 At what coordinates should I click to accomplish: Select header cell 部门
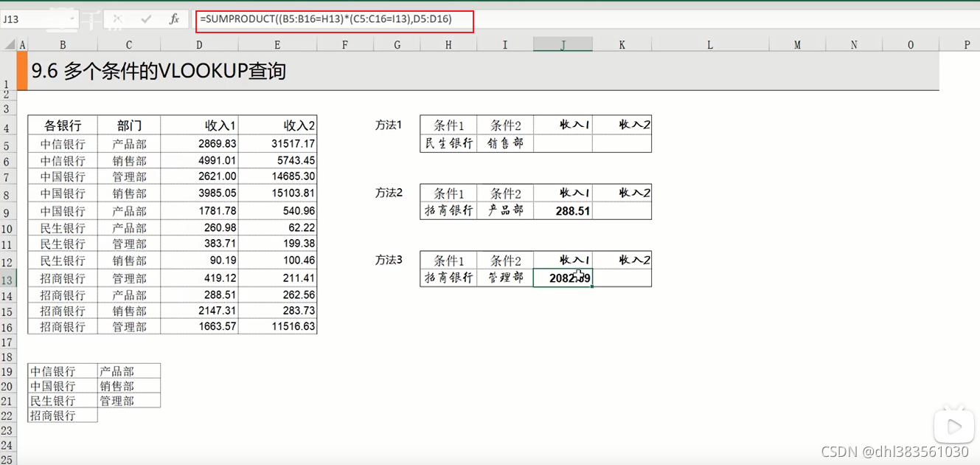coord(129,125)
